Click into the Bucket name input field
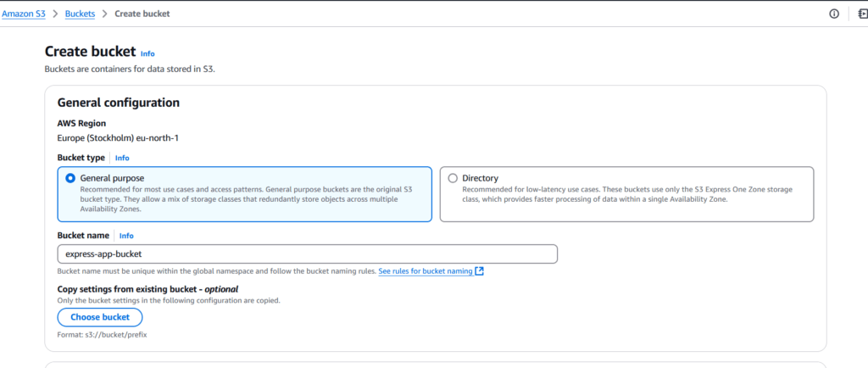 tap(307, 254)
